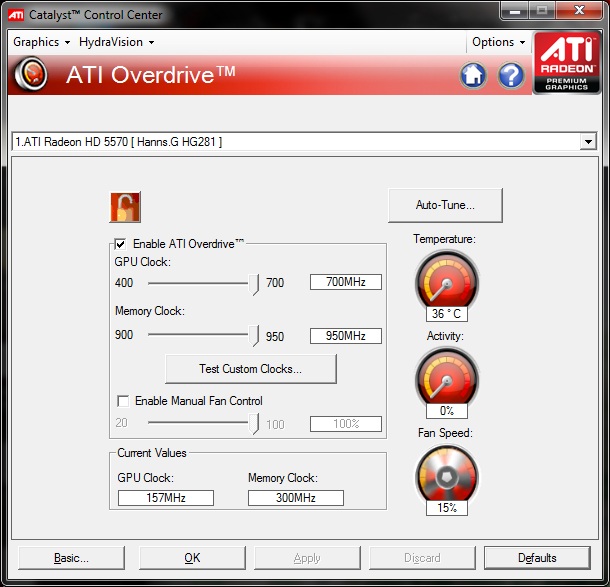Click the current Memory Clock 300MHz field
This screenshot has height=587, width=610.
[x=296, y=498]
